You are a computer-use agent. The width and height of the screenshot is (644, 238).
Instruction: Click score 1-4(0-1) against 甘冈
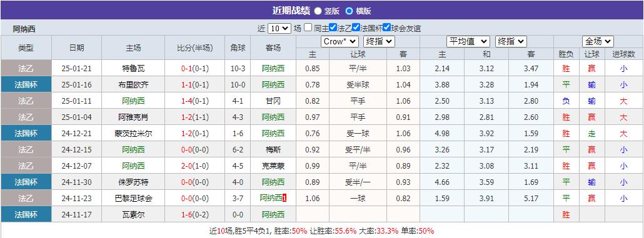coord(195,101)
